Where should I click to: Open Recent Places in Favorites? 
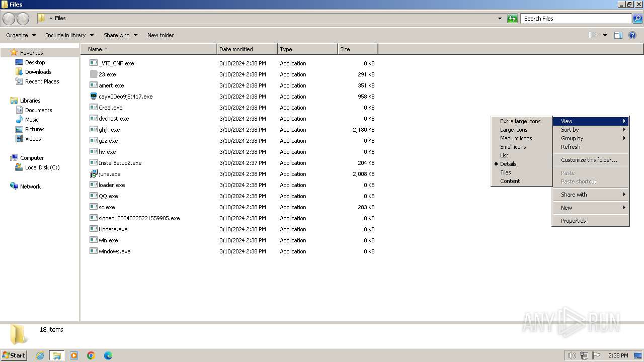tap(42, 81)
